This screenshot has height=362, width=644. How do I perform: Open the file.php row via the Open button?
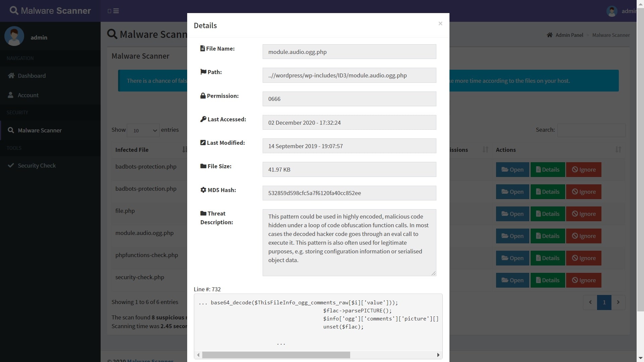pos(512,214)
